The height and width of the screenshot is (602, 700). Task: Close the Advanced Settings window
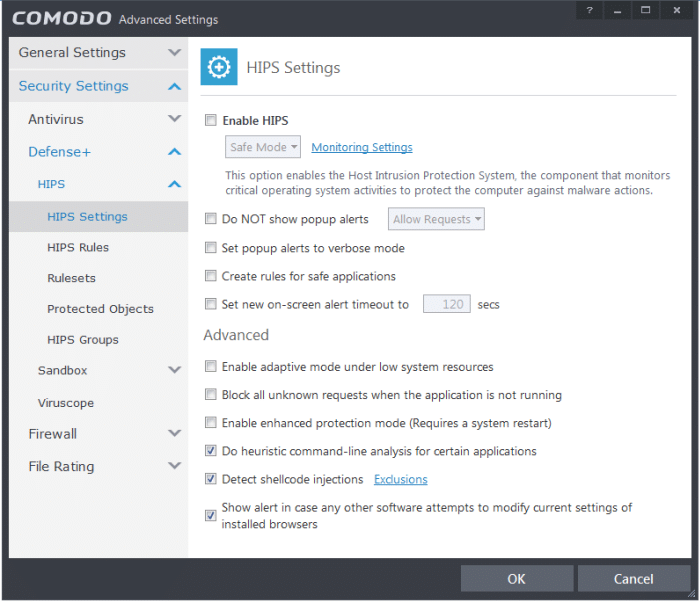677,10
